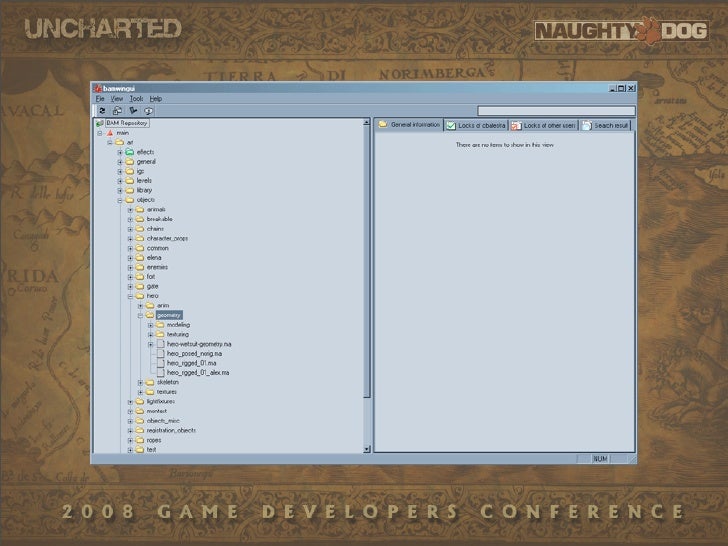
Task: Open the Tools menu
Action: tap(136, 99)
